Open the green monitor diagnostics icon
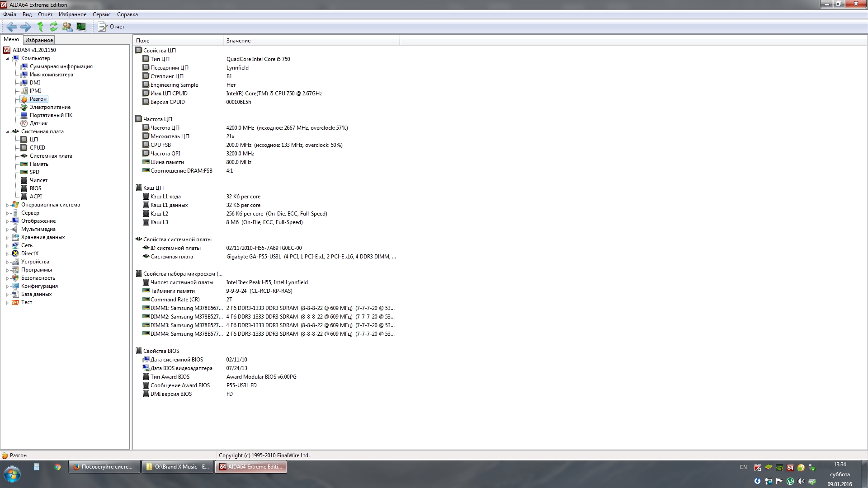Image resolution: width=868 pixels, height=488 pixels. coord(81,27)
